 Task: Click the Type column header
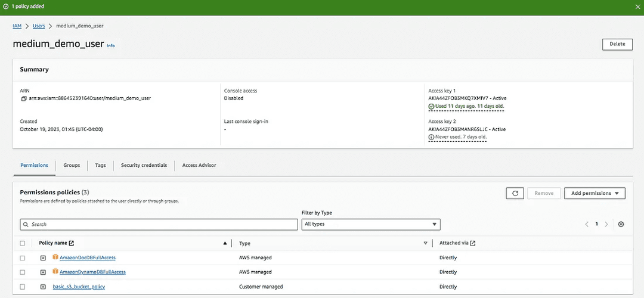tap(245, 243)
